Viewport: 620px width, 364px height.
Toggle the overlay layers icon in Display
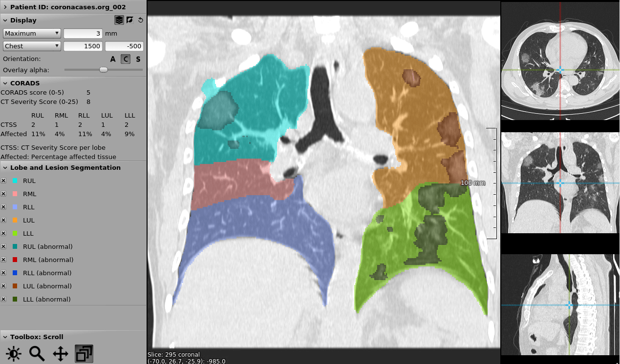119,20
